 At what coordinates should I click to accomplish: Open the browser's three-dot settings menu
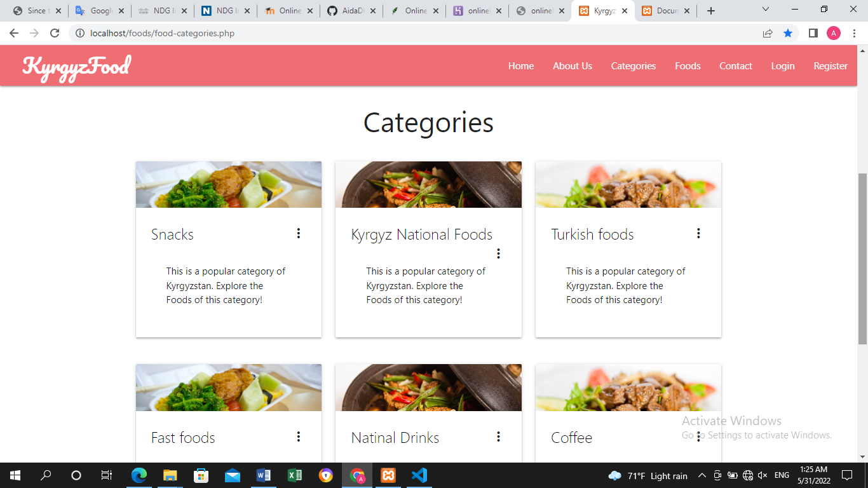tap(854, 33)
